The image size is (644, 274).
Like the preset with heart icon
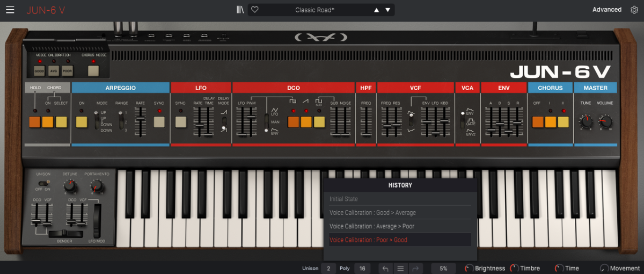point(255,10)
